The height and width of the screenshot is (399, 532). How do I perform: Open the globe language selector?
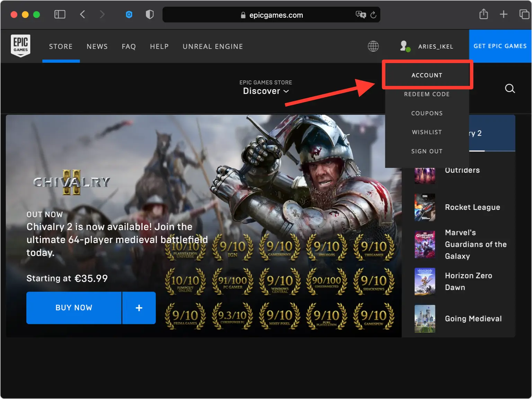373,46
